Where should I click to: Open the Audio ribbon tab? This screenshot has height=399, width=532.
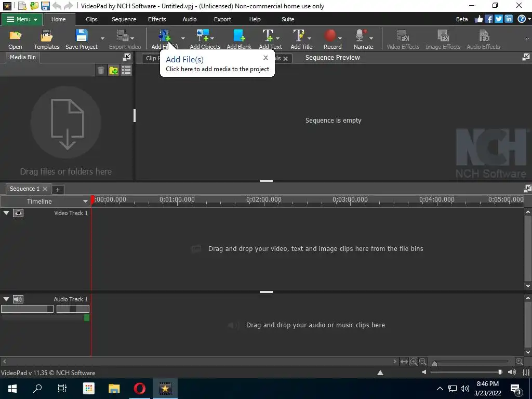point(189,19)
